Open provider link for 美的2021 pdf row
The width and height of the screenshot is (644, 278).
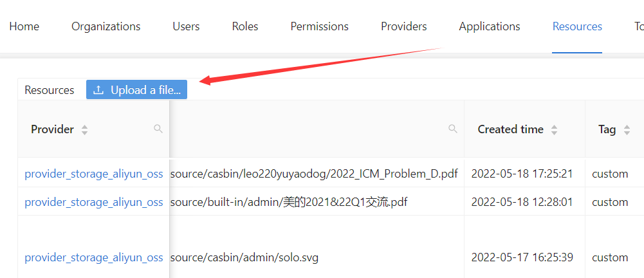pos(94,202)
